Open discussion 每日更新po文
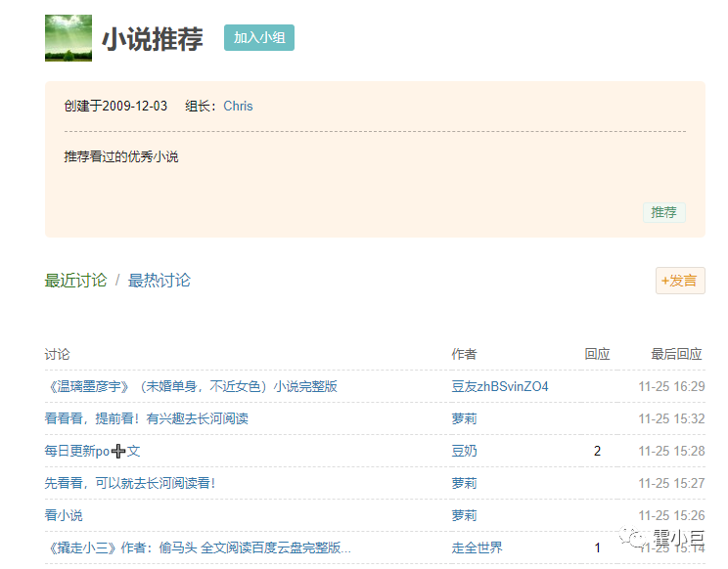This screenshot has width=728, height=569. coord(92,451)
